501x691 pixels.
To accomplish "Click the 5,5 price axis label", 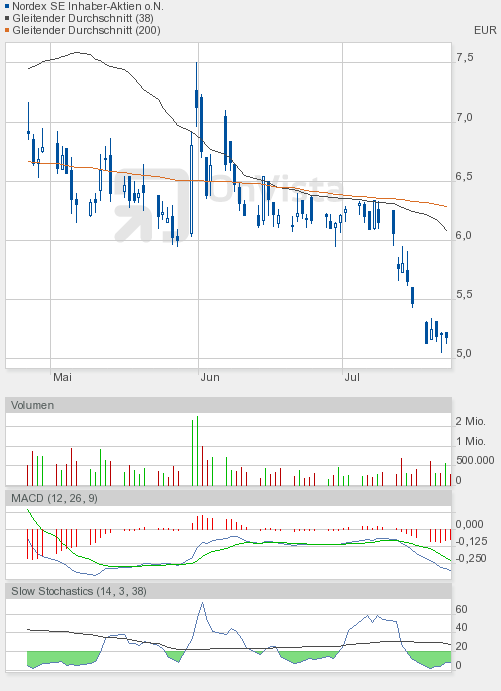I will point(464,294).
